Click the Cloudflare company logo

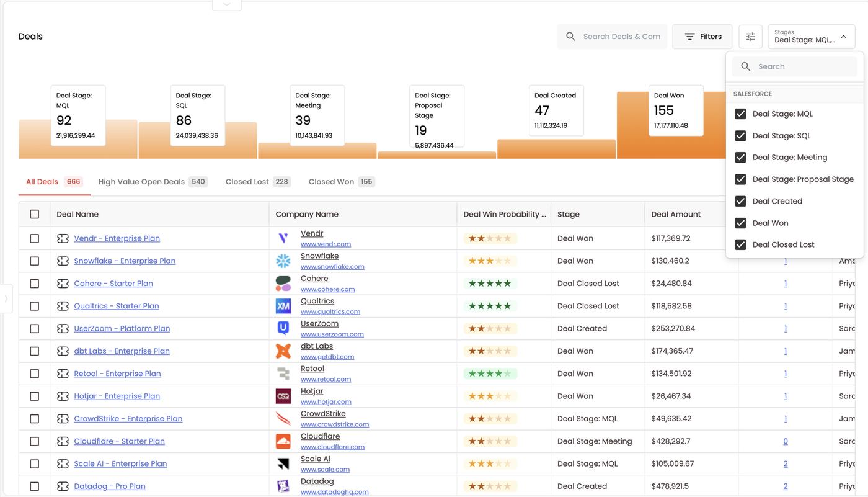[283, 441]
